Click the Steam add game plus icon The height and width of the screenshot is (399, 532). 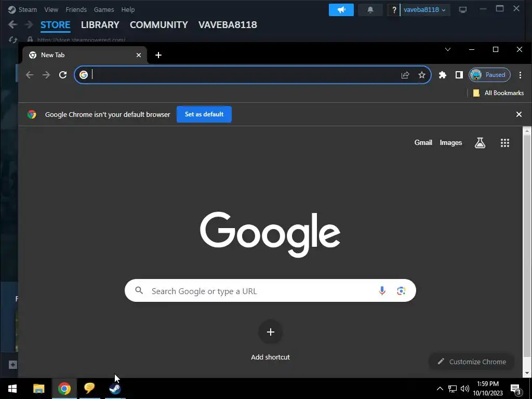click(x=12, y=365)
